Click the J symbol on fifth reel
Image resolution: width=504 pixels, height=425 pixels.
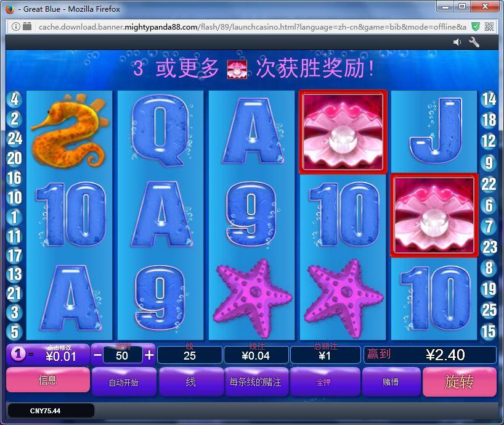(435, 131)
